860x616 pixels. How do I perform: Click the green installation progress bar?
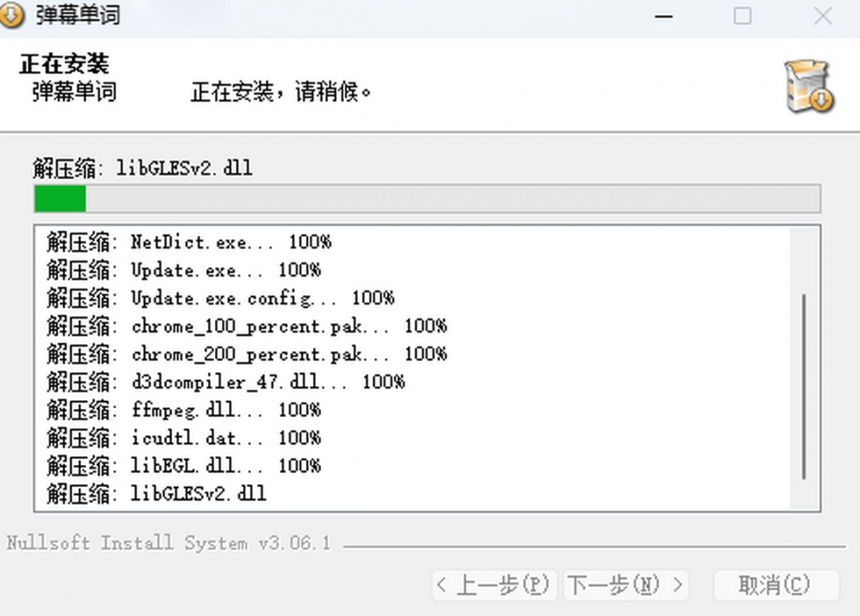[x=59, y=198]
